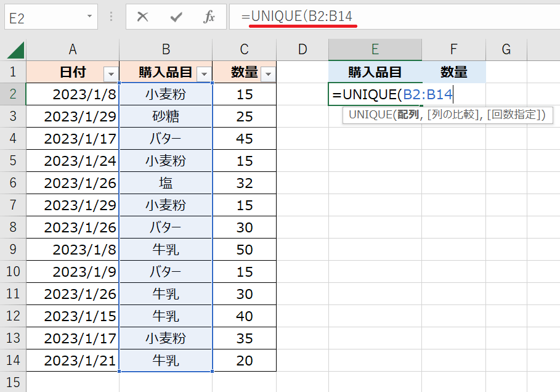Screen dimensions: 560x392
Task: Click cell A4 with date 2023/1/17
Action: (x=73, y=139)
